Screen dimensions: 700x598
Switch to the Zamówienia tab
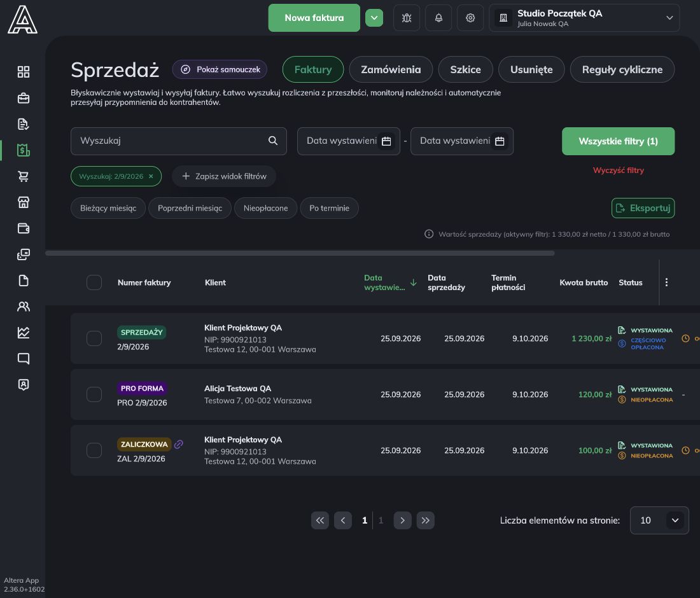pyautogui.click(x=391, y=69)
